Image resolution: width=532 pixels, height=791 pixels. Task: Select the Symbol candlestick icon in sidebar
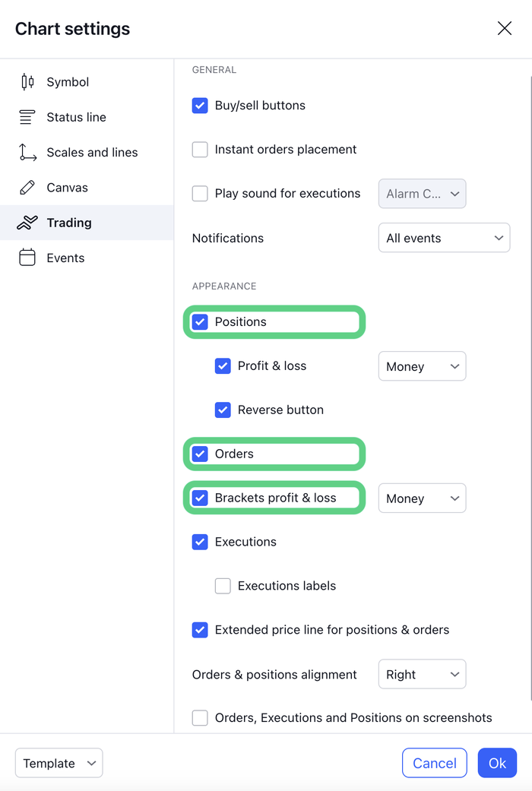[27, 81]
